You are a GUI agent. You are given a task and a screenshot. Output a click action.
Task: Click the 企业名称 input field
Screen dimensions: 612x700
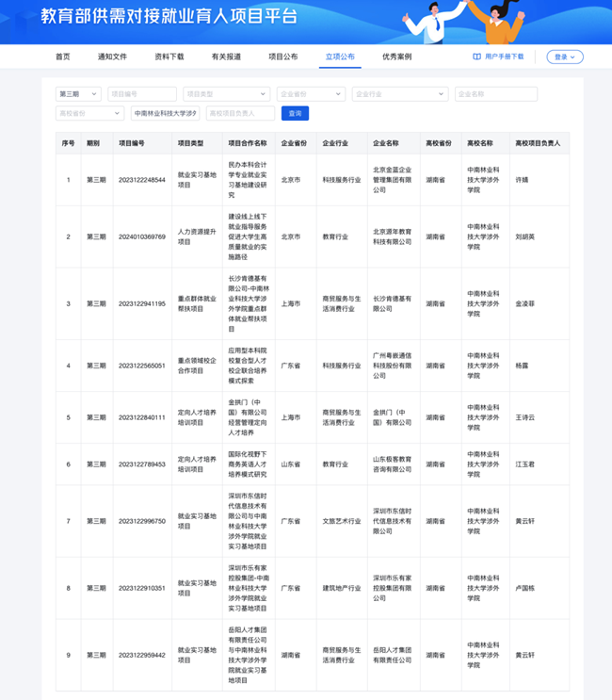pos(495,94)
